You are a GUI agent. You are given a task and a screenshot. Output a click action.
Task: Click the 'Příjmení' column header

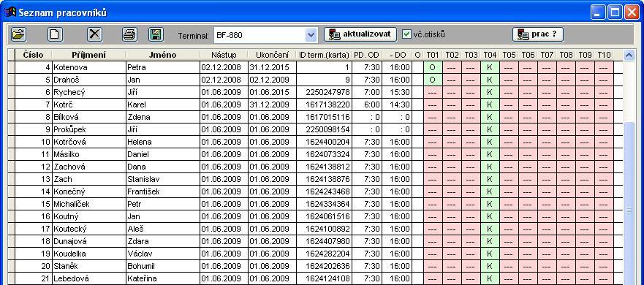[88, 55]
